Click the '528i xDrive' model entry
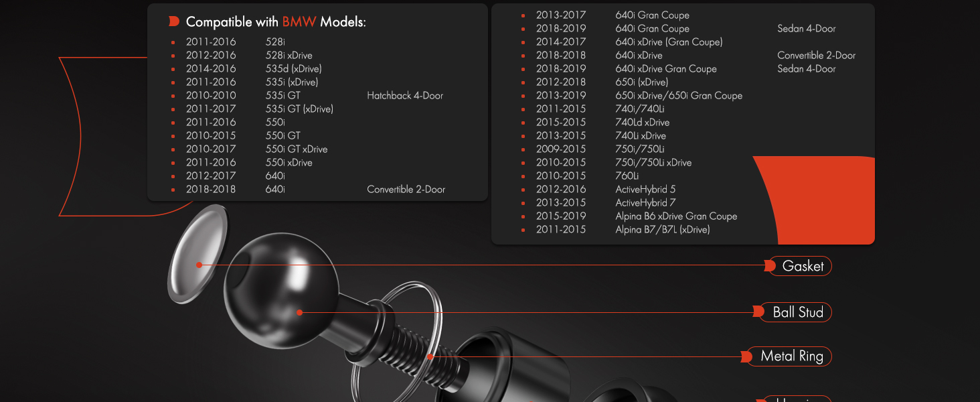 click(289, 56)
